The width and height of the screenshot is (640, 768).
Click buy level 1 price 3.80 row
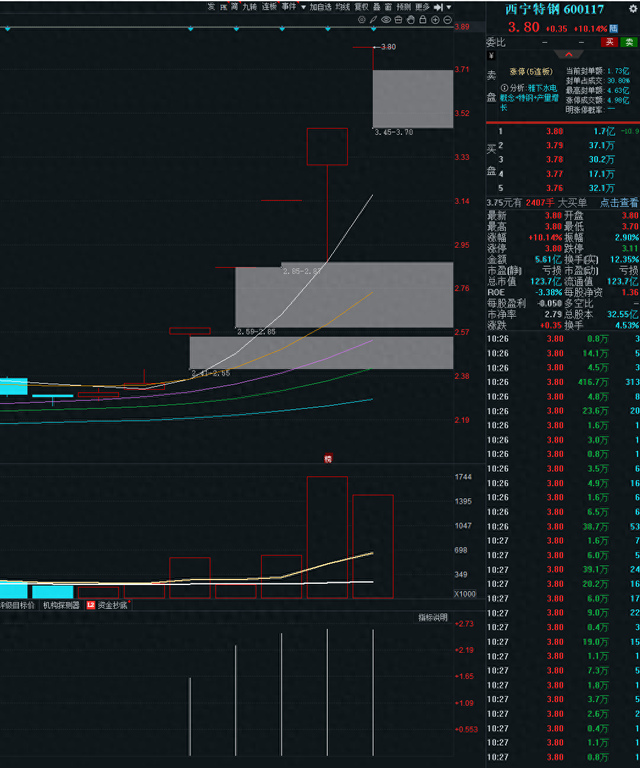(x=563, y=131)
